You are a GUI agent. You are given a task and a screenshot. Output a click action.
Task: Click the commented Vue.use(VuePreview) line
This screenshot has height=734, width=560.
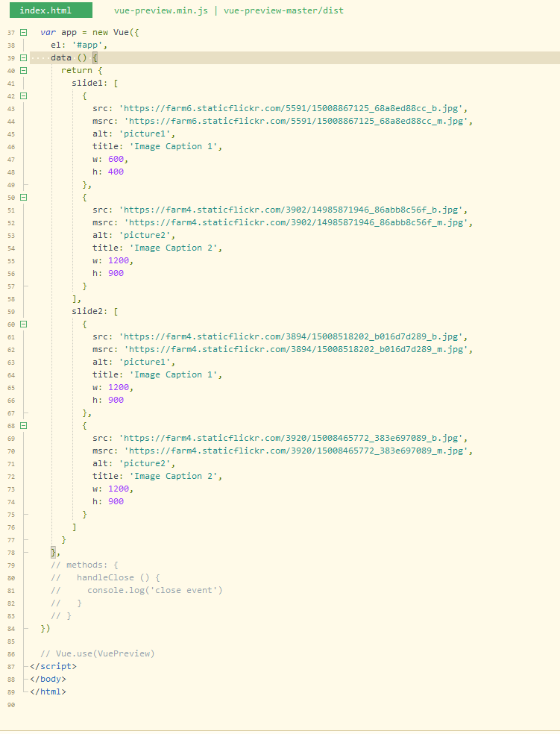pyautogui.click(x=97, y=653)
